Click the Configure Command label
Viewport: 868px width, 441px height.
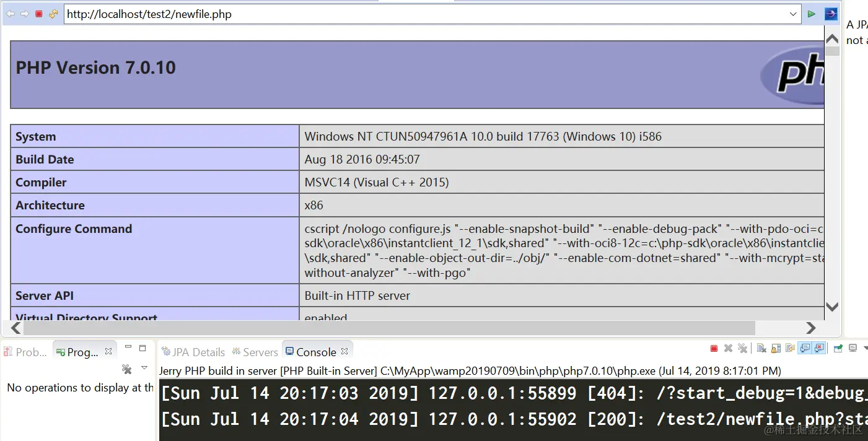74,229
